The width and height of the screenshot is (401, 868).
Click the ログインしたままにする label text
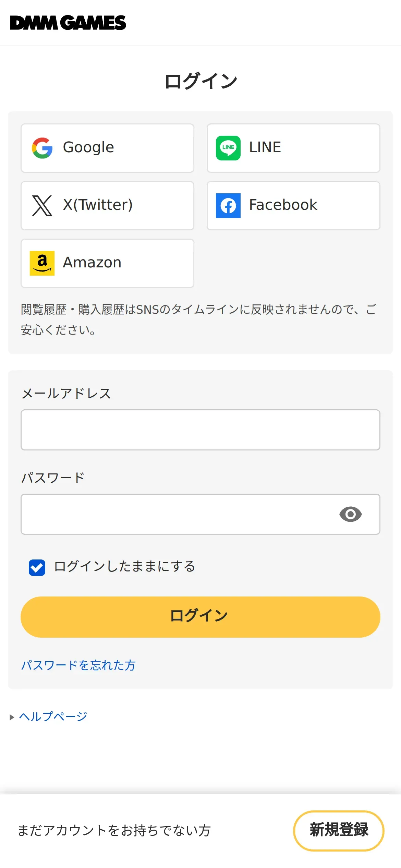(125, 567)
